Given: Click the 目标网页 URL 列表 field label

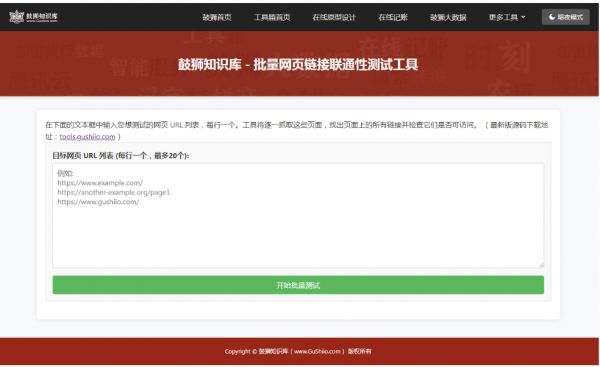Looking at the screenshot, I should (121, 156).
